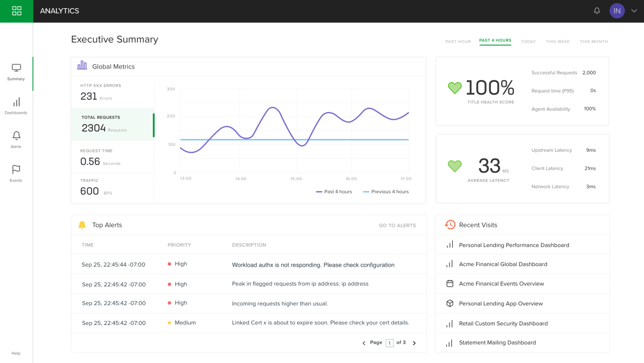Select the HTTP 5XX Errors metric
This screenshot has width=644, height=363.
click(113, 93)
